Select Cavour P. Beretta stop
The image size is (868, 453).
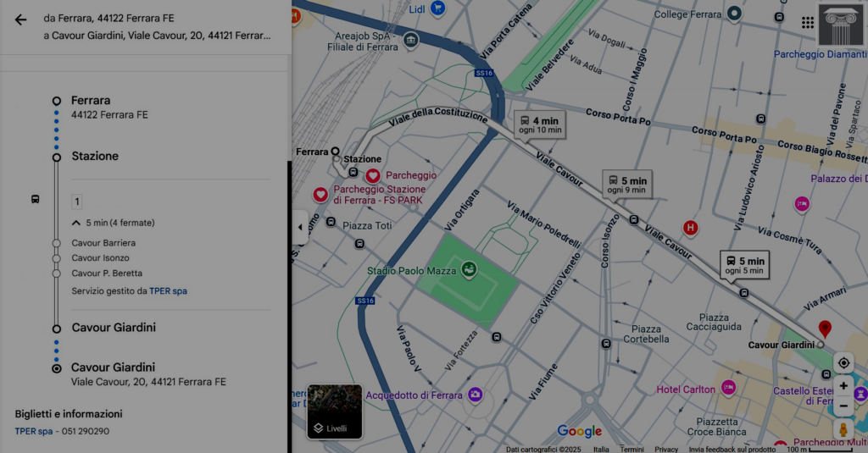(107, 273)
